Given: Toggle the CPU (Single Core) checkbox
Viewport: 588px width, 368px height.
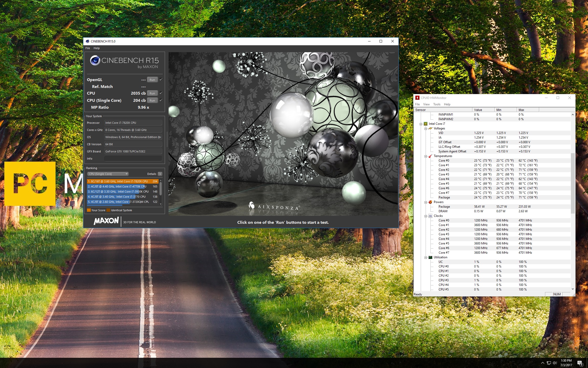Looking at the screenshot, I should pos(161,100).
